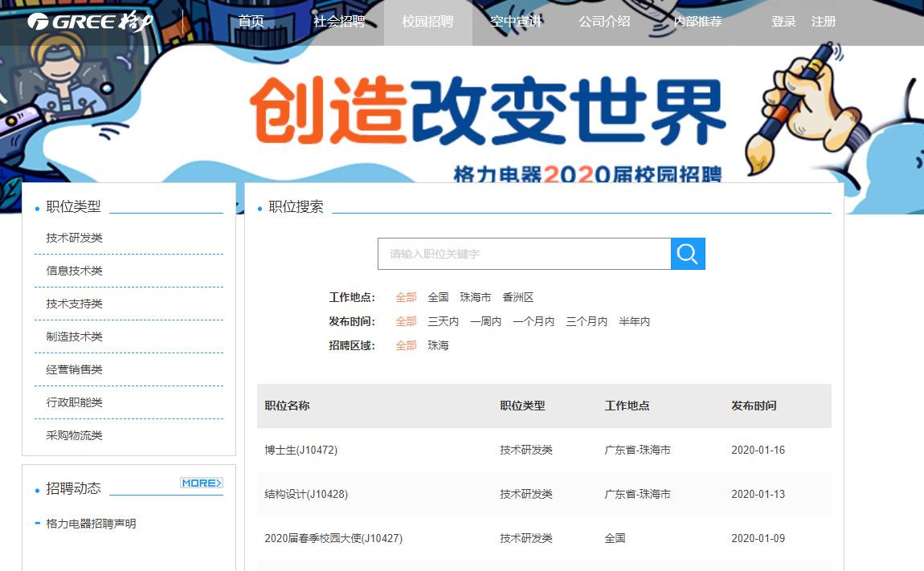Select 经营销售类 in job type list
Image resolution: width=924 pixels, height=571 pixels.
point(74,370)
